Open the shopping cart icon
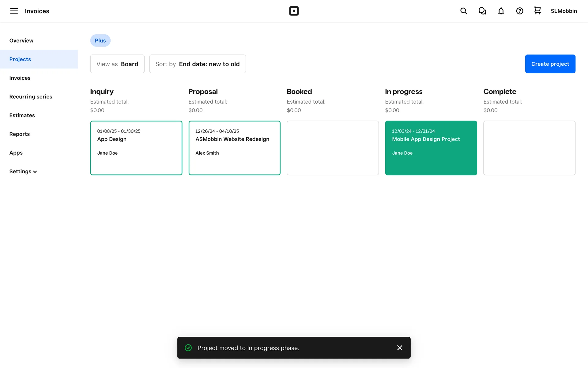The width and height of the screenshot is (588, 368). pyautogui.click(x=537, y=11)
